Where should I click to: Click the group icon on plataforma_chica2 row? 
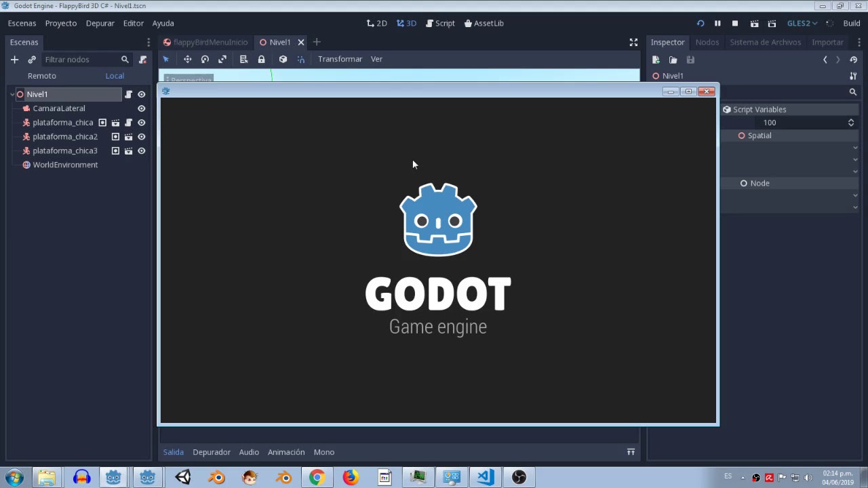pos(115,137)
